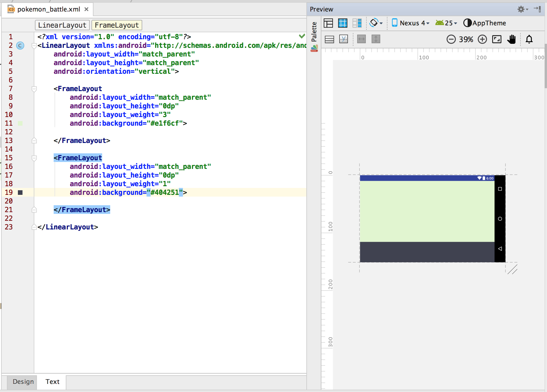Switch to the Design tab
Image resolution: width=547 pixels, height=392 pixels.
[x=23, y=382]
